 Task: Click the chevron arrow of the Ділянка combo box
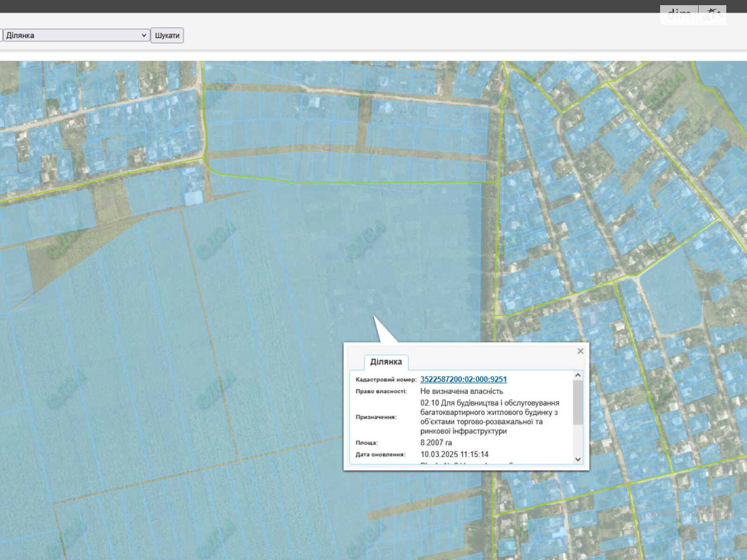point(144,35)
